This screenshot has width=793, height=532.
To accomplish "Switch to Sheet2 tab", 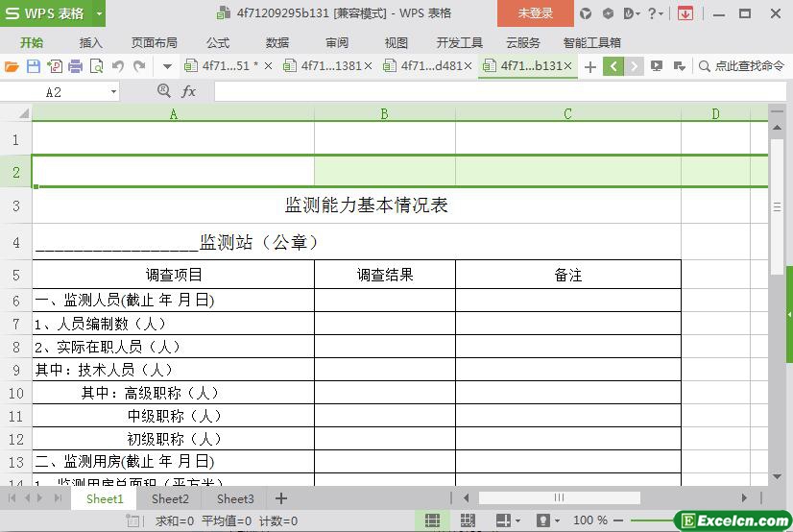I will [x=170, y=498].
